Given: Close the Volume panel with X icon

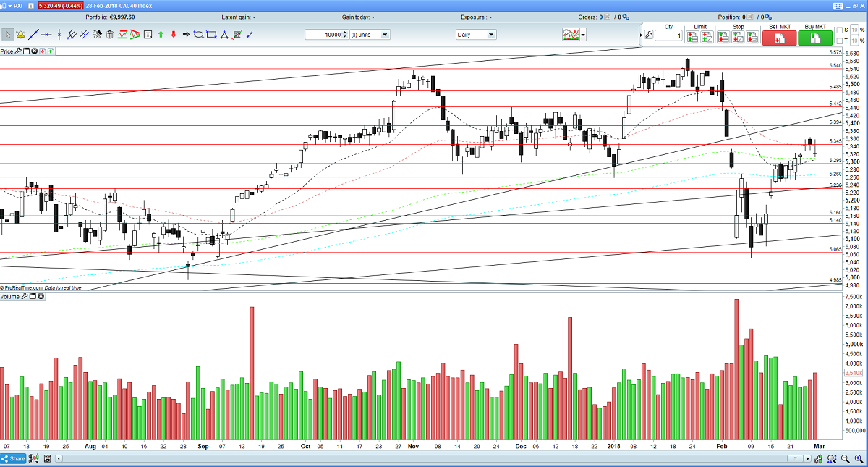Looking at the screenshot, I should click(x=41, y=297).
